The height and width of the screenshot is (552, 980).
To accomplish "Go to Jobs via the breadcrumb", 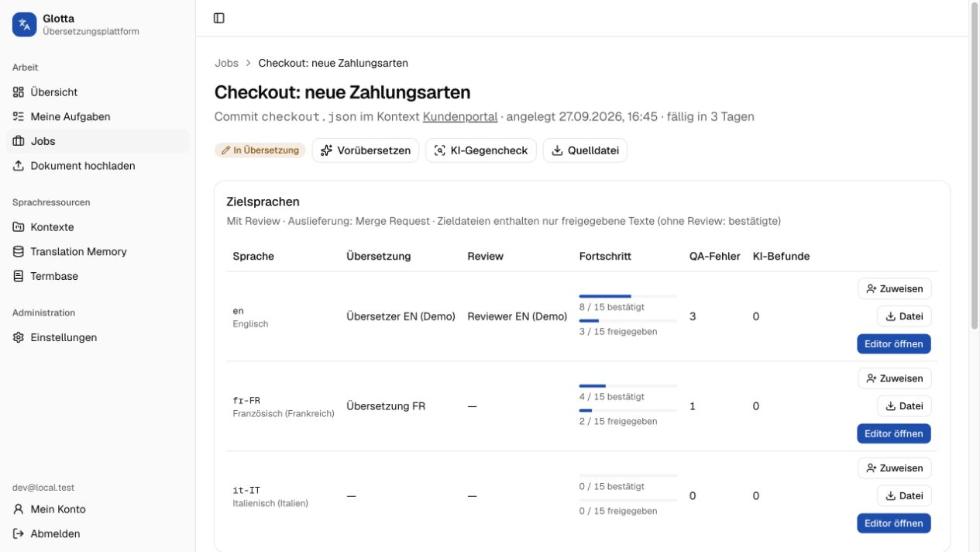I will [x=227, y=63].
